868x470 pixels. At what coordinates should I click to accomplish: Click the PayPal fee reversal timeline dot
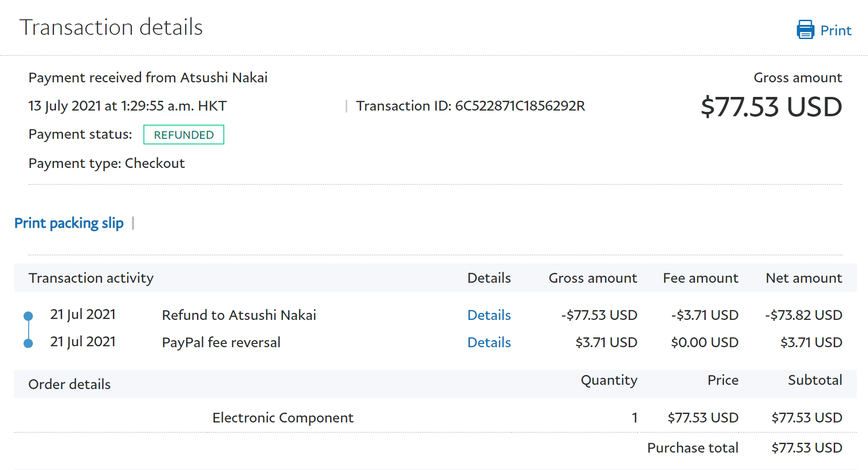(x=28, y=343)
